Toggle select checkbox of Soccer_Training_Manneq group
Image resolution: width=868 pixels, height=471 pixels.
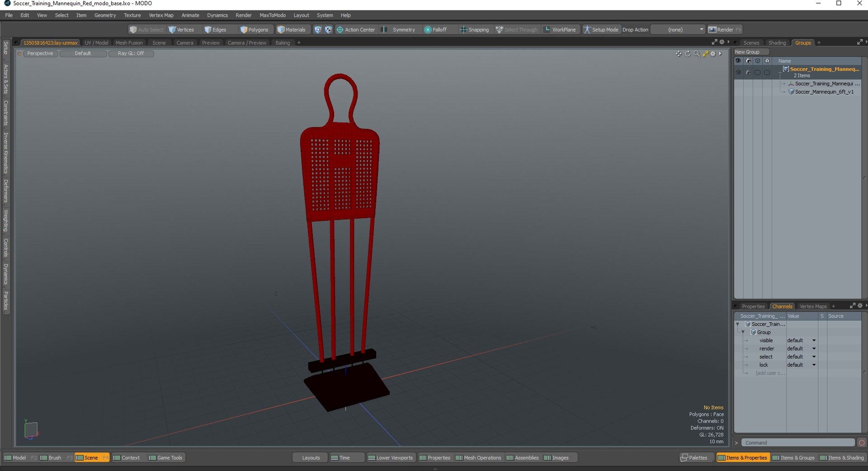pos(758,72)
